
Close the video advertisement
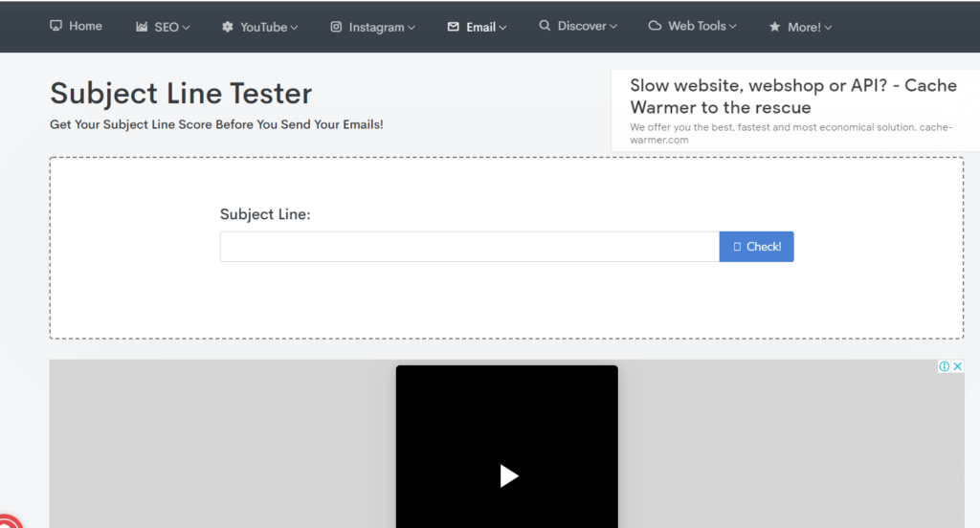pos(957,366)
